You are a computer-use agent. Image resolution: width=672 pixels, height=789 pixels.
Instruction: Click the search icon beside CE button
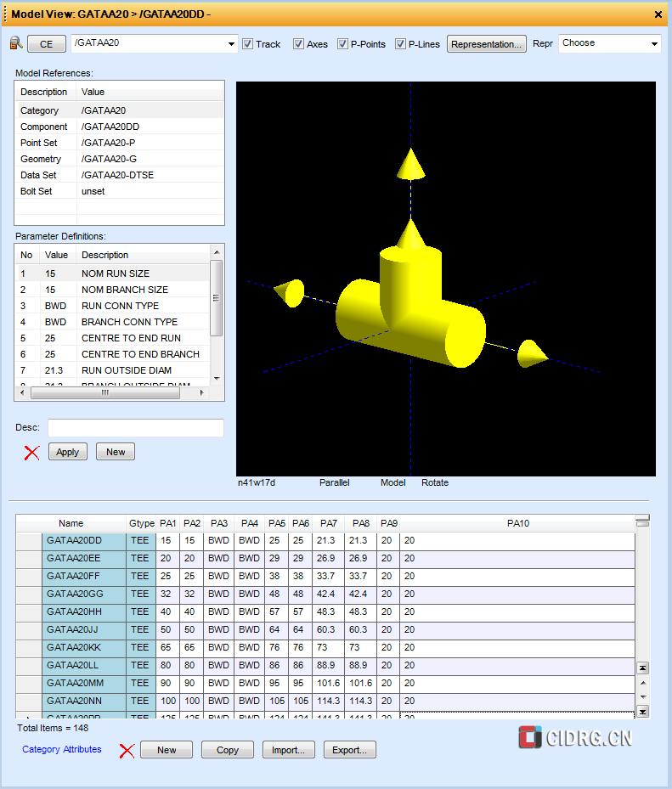click(16, 44)
